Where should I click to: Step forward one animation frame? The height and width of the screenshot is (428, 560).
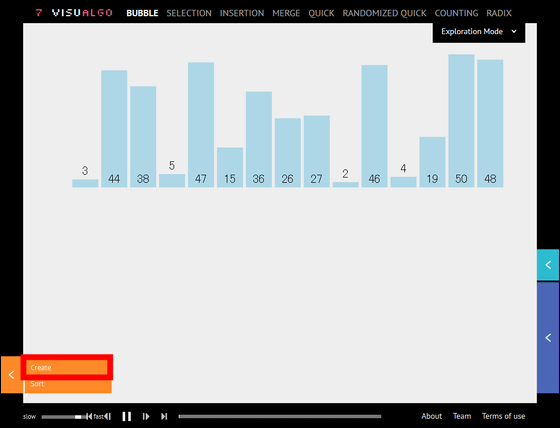[x=146, y=416]
